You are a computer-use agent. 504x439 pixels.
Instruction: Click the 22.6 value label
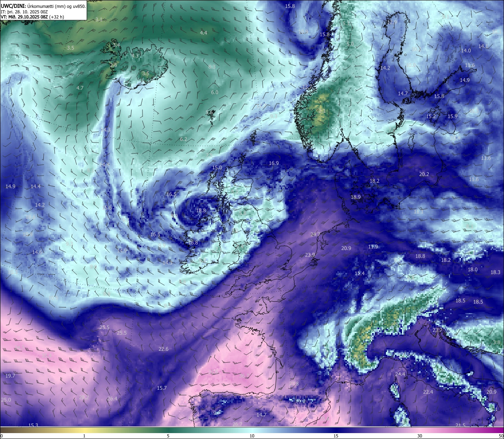click(163, 349)
